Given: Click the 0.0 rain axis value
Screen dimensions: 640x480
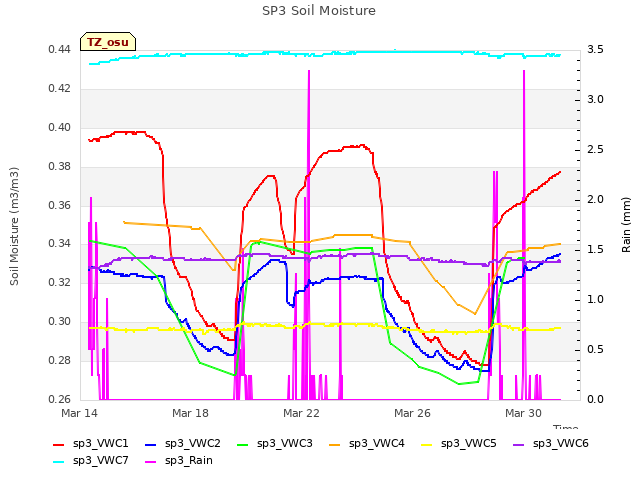Looking at the screenshot, I should tap(595, 399).
